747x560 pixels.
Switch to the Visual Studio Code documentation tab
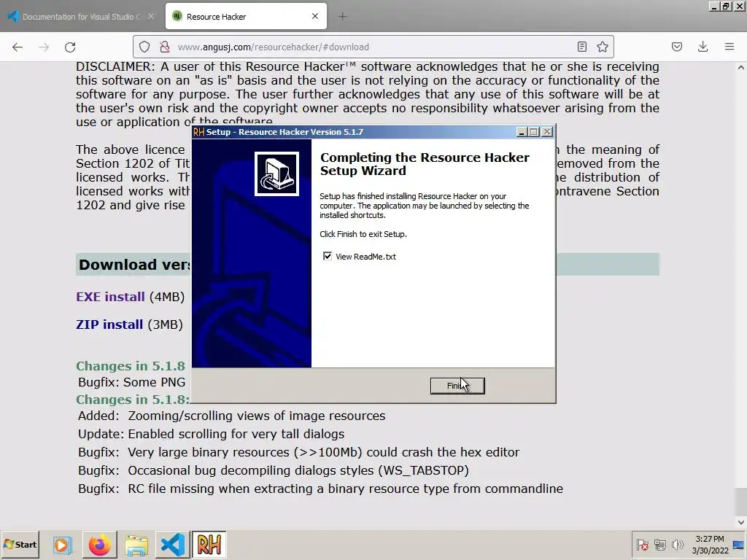click(82, 17)
